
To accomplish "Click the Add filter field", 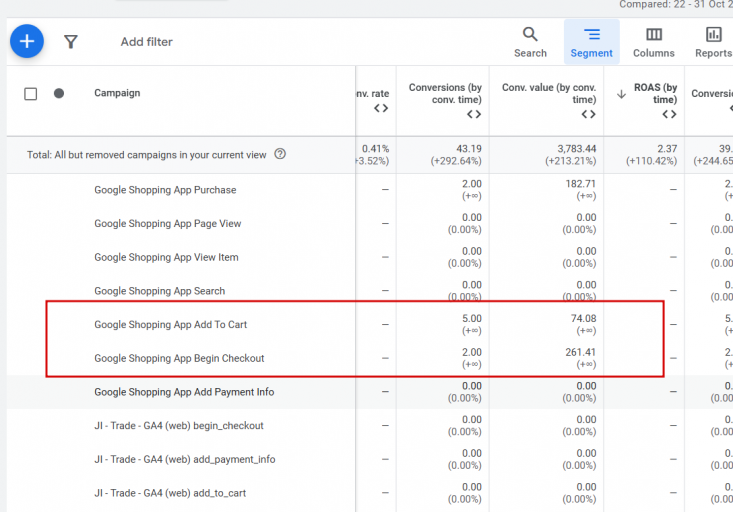I will 147,42.
